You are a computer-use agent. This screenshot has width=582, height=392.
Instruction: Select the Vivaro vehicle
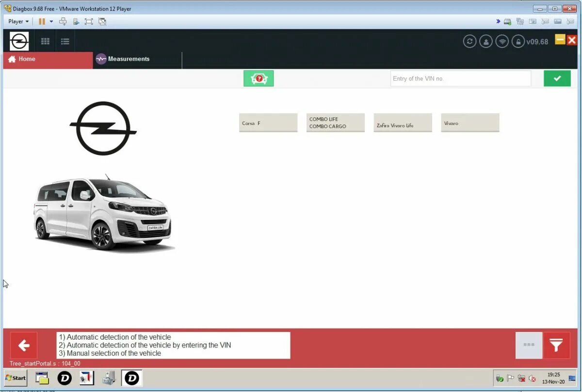pyautogui.click(x=470, y=123)
